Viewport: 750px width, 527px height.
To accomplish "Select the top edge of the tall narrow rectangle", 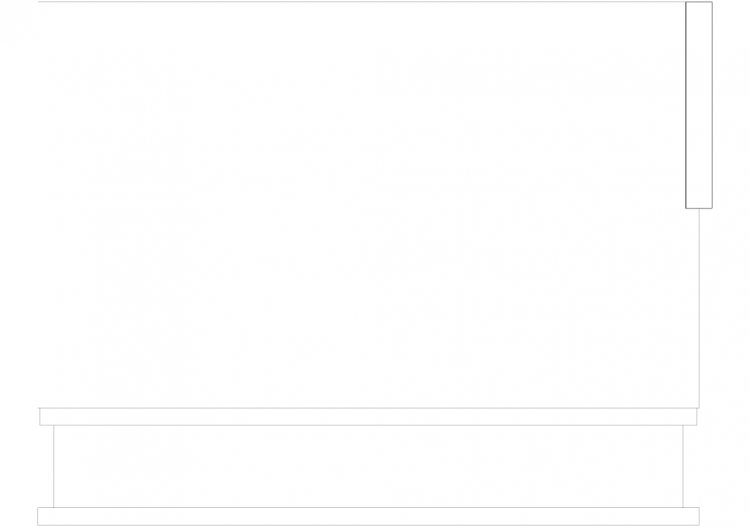I will coord(699,2).
